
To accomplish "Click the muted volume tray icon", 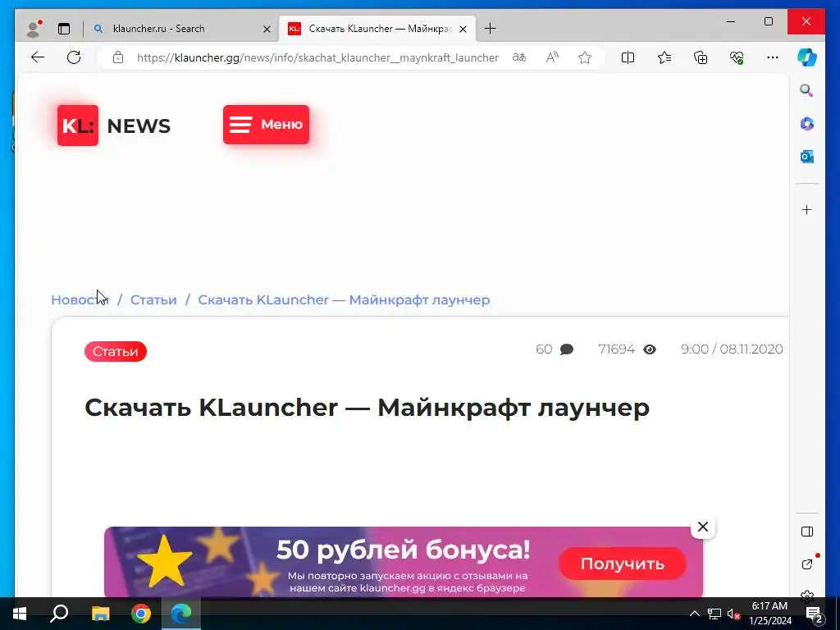I will [x=733, y=614].
